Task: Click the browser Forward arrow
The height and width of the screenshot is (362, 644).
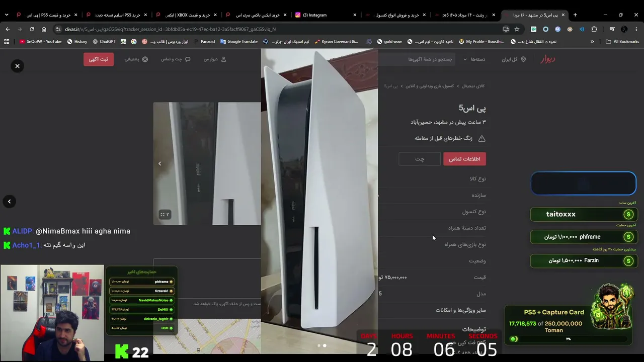Action: 20,29
